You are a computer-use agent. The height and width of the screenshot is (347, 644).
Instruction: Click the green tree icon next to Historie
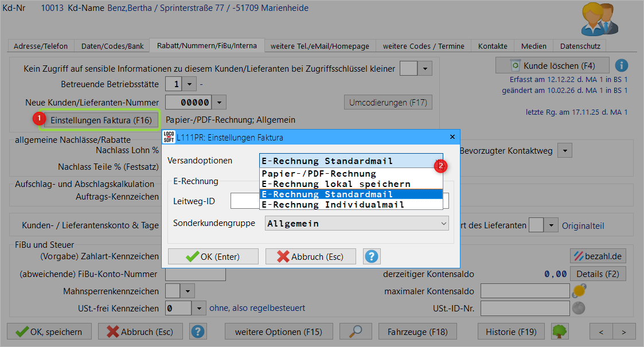click(560, 332)
